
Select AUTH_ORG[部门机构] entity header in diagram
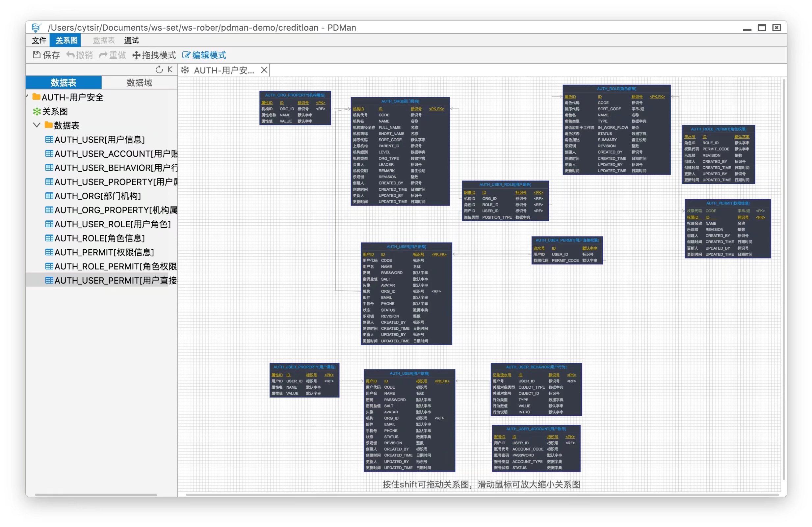pyautogui.click(x=400, y=101)
